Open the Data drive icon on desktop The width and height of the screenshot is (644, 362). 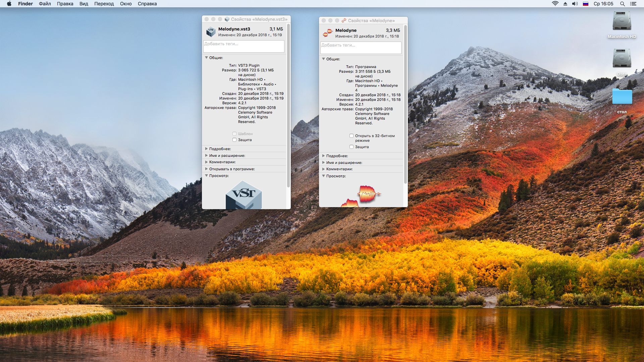click(622, 59)
